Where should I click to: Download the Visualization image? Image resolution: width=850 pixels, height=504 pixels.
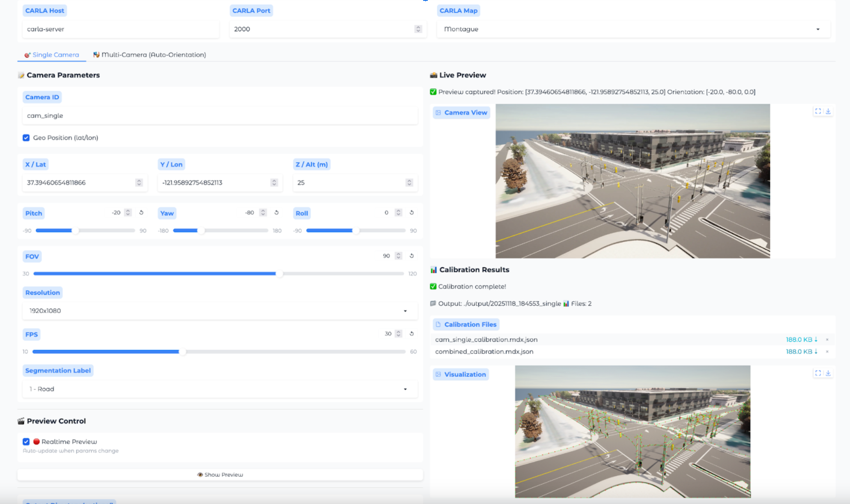[828, 373]
